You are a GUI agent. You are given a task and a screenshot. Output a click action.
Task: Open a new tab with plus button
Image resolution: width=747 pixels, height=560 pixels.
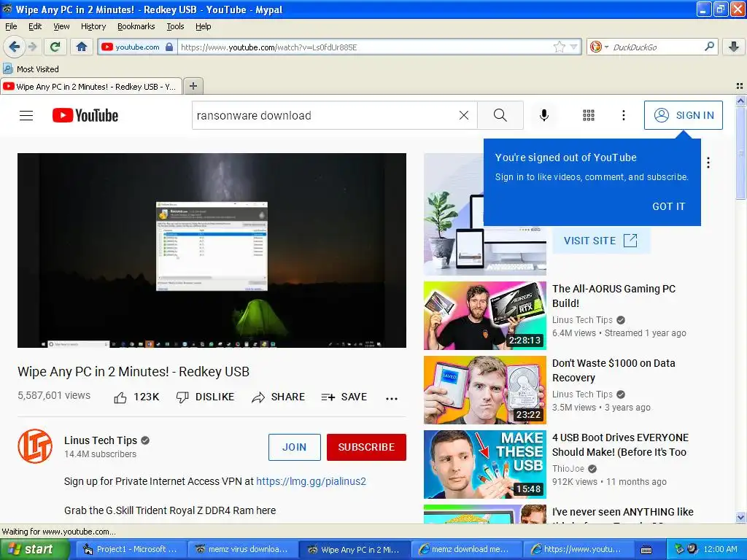pos(193,86)
